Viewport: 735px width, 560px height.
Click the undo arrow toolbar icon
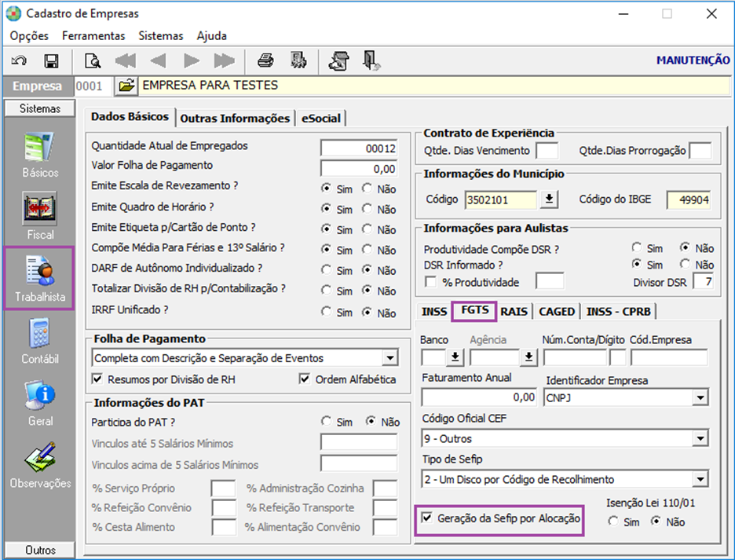pyautogui.click(x=19, y=61)
